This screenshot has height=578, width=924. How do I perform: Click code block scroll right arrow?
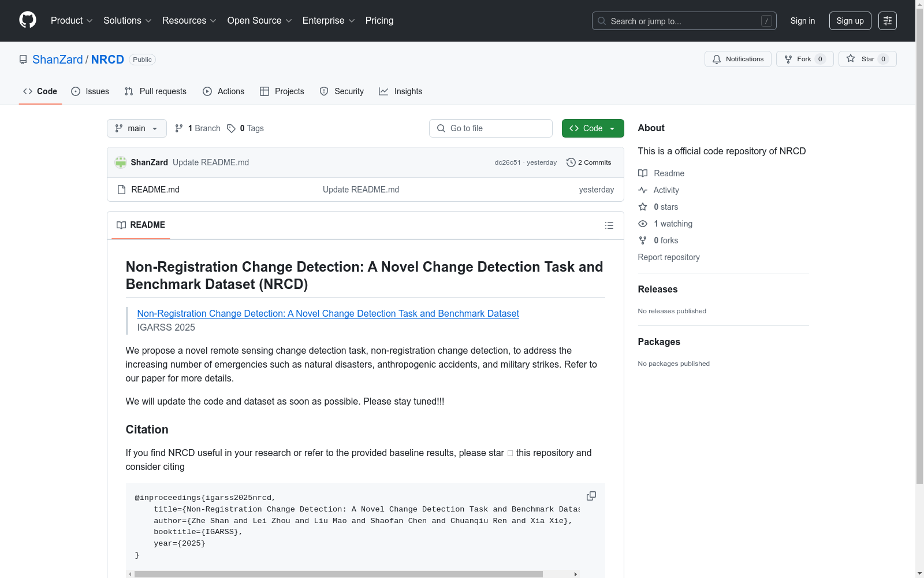pyautogui.click(x=575, y=574)
